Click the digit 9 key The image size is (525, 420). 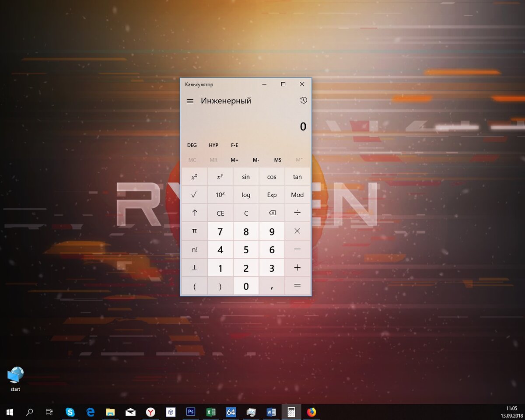tap(272, 231)
